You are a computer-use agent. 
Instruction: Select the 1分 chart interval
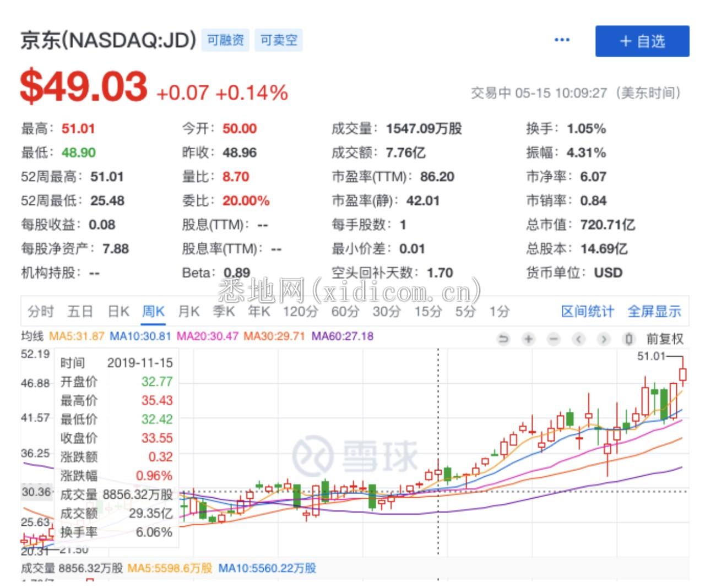point(500,311)
